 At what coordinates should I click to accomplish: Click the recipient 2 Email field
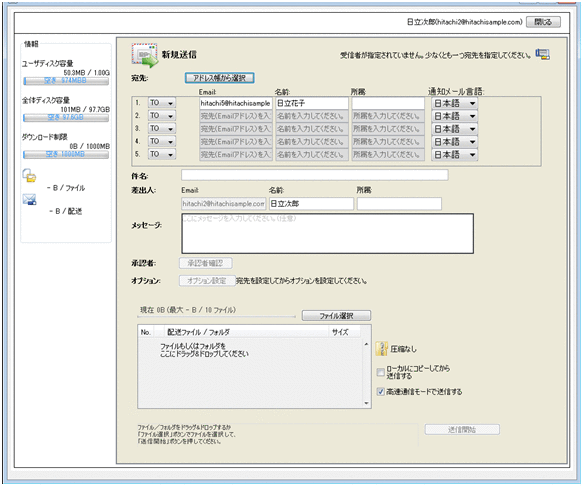coord(236,116)
